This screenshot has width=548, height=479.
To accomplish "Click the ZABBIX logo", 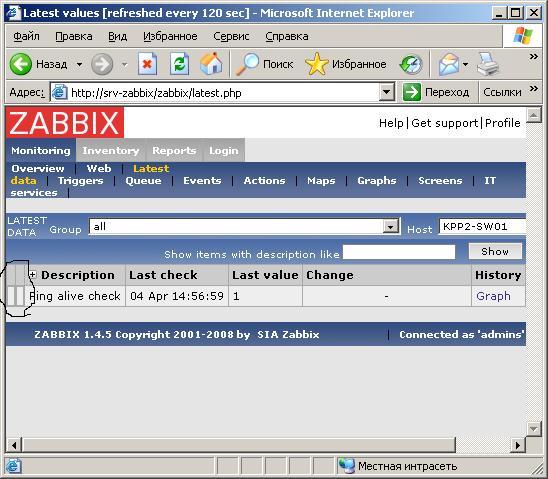I will 65,122.
